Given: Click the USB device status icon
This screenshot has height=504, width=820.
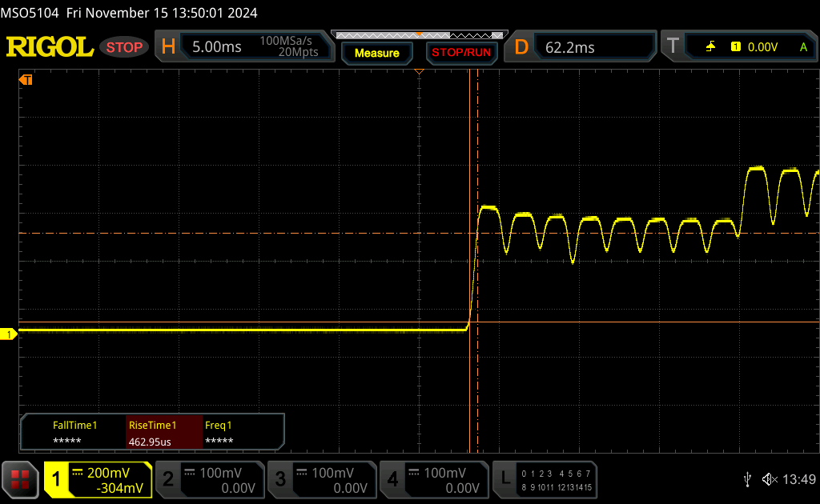Looking at the screenshot, I should [x=747, y=479].
